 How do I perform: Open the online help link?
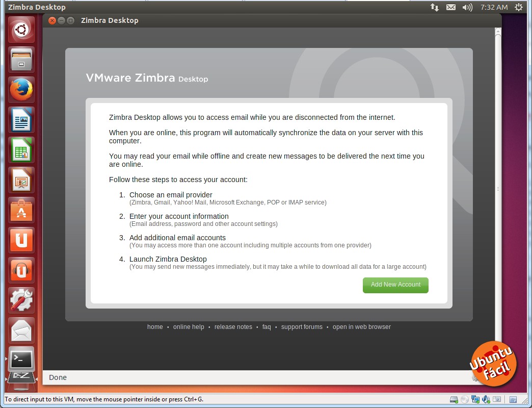click(189, 327)
